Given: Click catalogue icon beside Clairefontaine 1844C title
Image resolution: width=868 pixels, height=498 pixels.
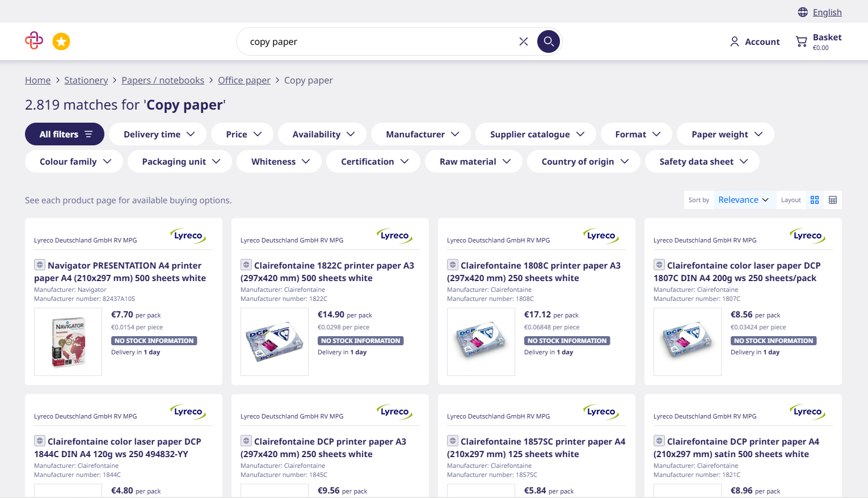Looking at the screenshot, I should point(40,441).
